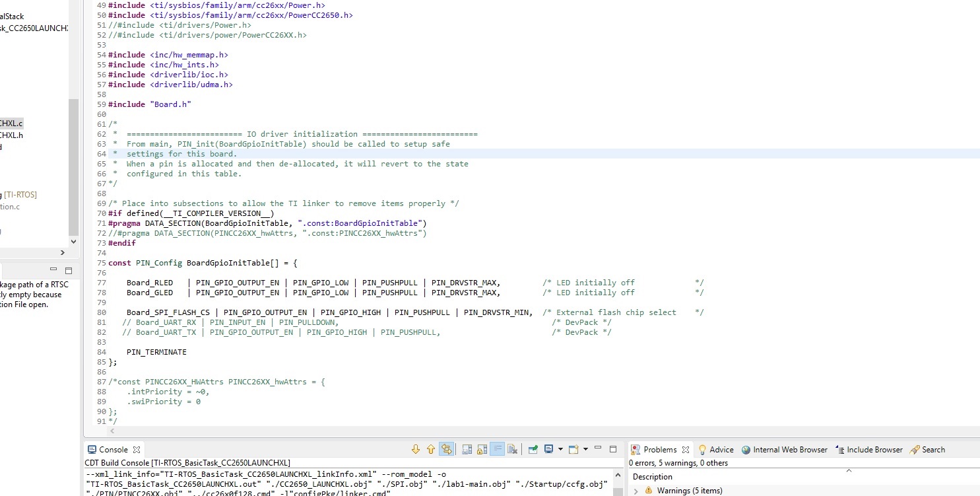
Task: Open the Search tab
Action: [927, 450]
